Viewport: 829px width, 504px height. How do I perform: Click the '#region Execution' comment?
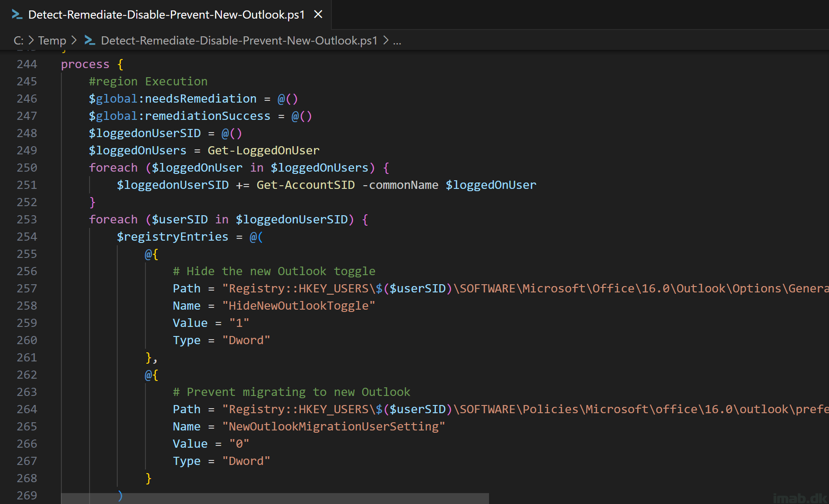pyautogui.click(x=148, y=82)
